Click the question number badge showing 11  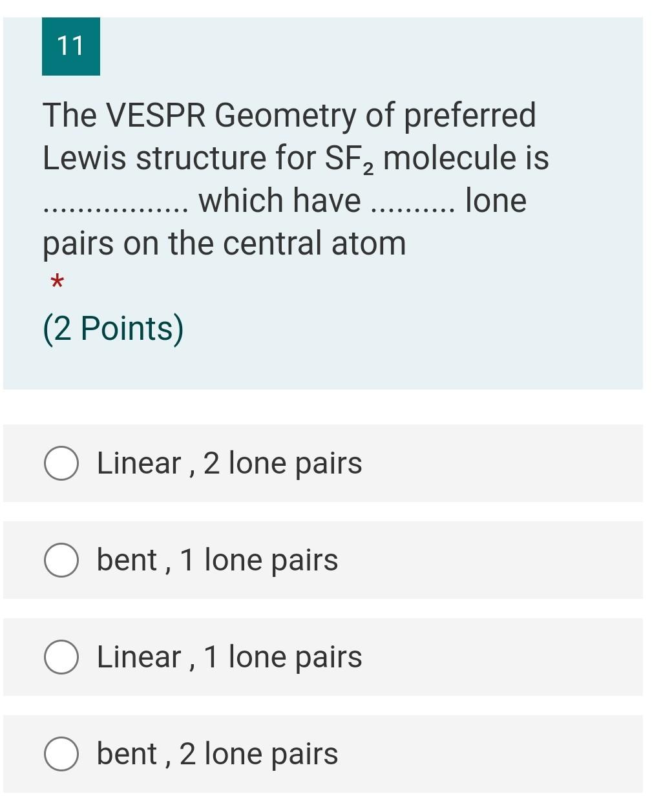tap(71, 45)
